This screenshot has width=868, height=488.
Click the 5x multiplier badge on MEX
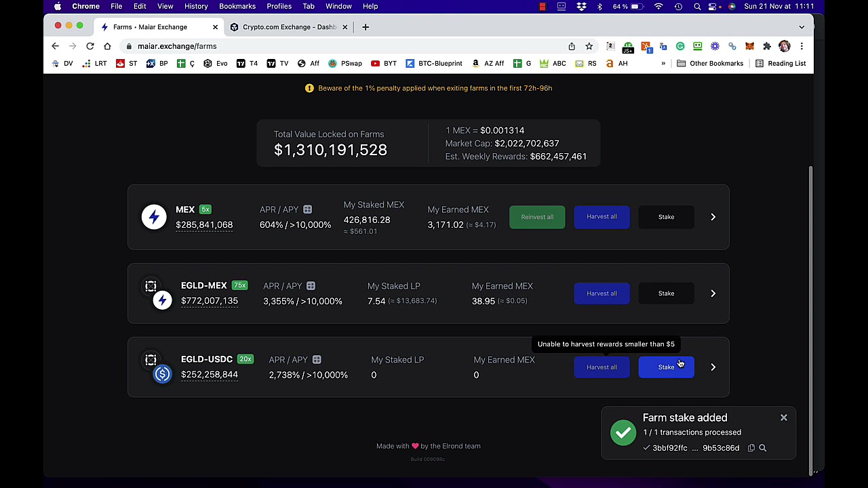205,209
